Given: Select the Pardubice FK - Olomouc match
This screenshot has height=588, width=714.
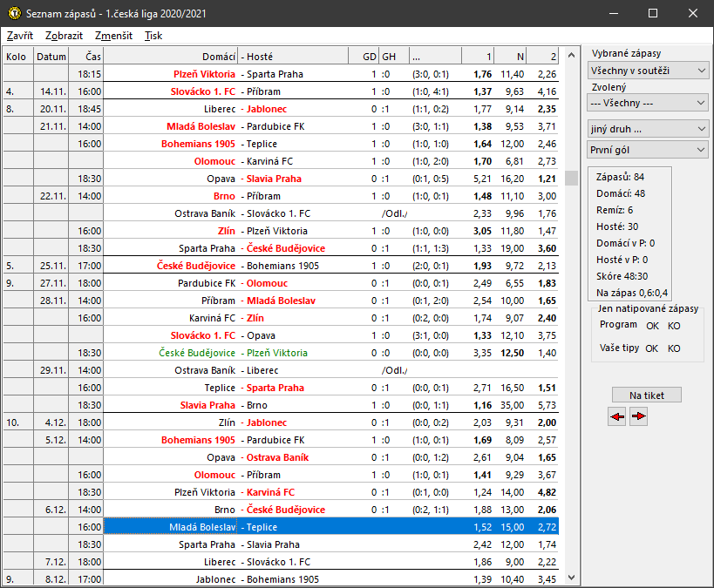Looking at the screenshot, I should click(331, 283).
